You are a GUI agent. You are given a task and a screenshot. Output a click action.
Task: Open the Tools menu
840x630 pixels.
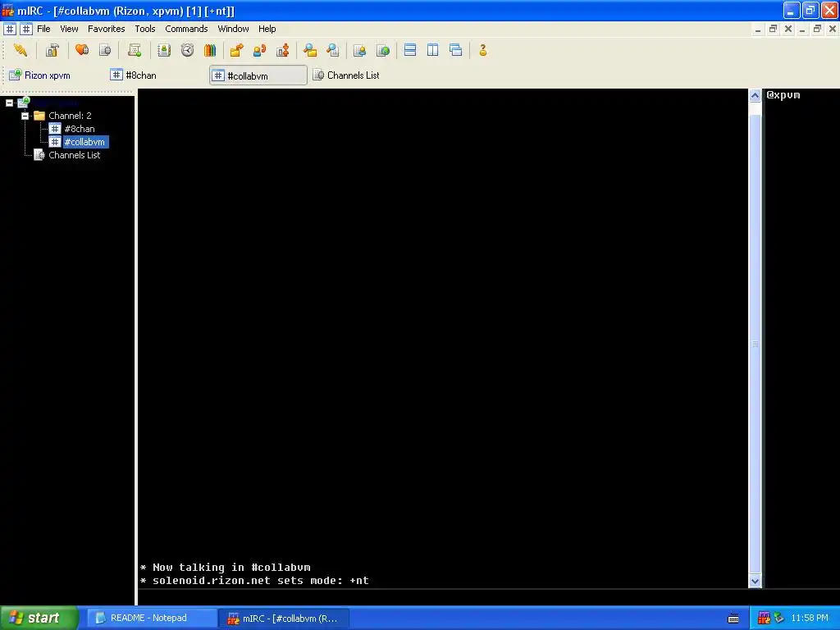145,29
